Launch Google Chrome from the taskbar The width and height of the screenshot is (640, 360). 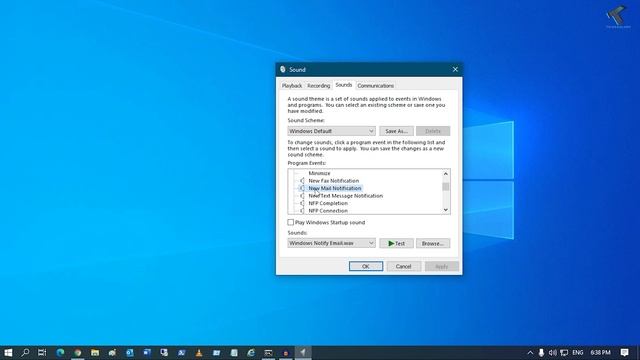[x=78, y=353]
